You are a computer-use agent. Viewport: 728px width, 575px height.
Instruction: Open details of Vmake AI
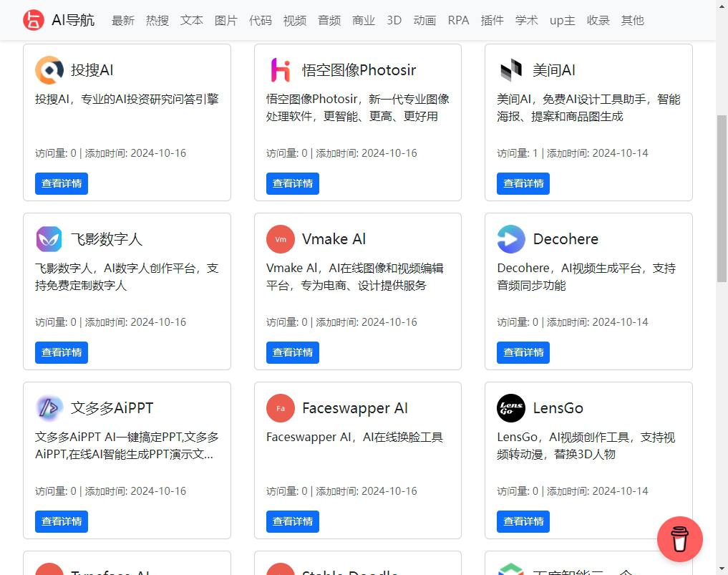click(x=293, y=352)
